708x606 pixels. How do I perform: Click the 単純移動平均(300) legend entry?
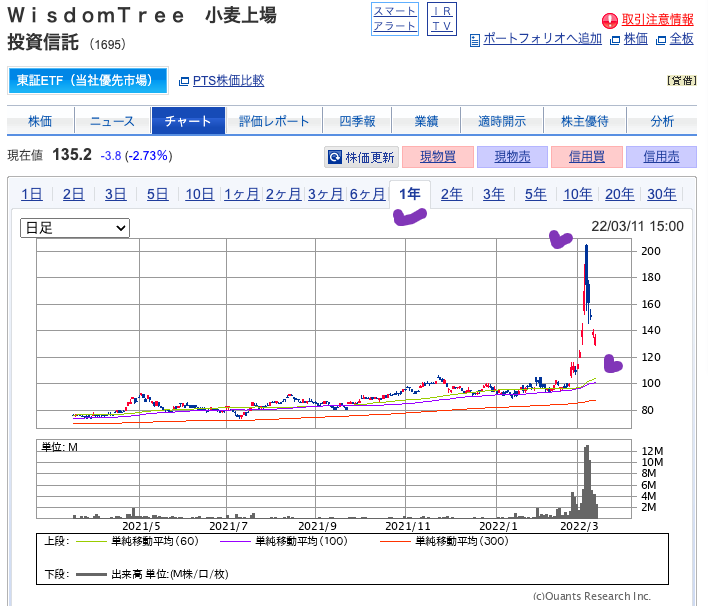[444, 541]
